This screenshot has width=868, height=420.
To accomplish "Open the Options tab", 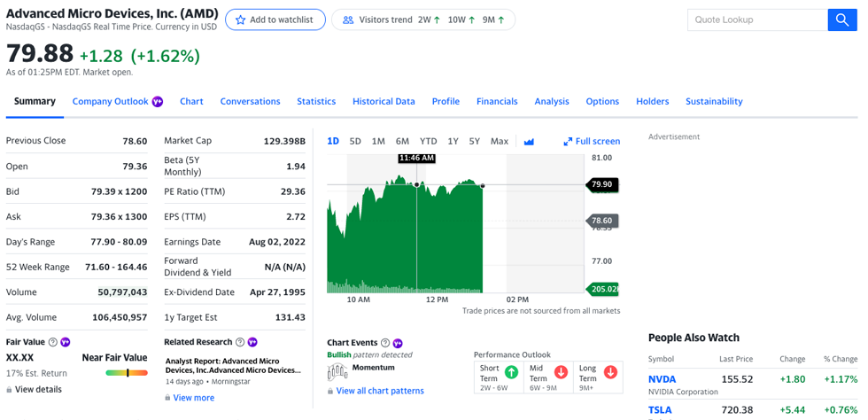I will pos(602,101).
